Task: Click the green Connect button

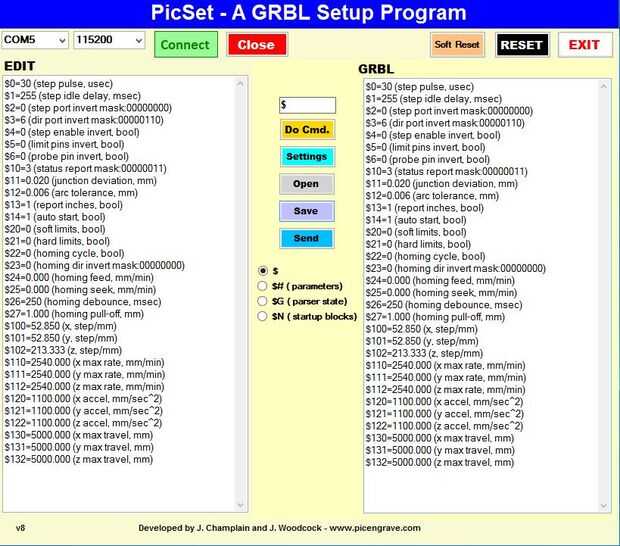Action: coord(186,45)
